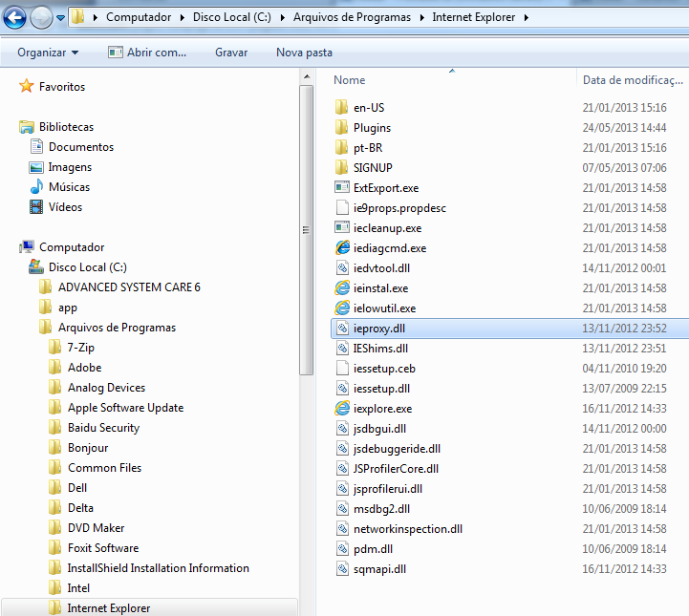The image size is (689, 616).
Task: Select the networkinspection.dll file name
Action: pyautogui.click(x=408, y=529)
